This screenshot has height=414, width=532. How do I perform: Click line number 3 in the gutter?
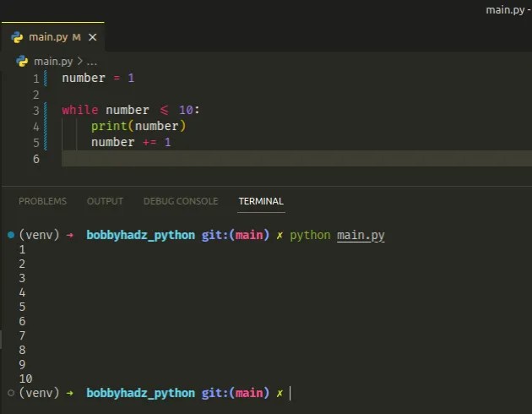(36, 111)
